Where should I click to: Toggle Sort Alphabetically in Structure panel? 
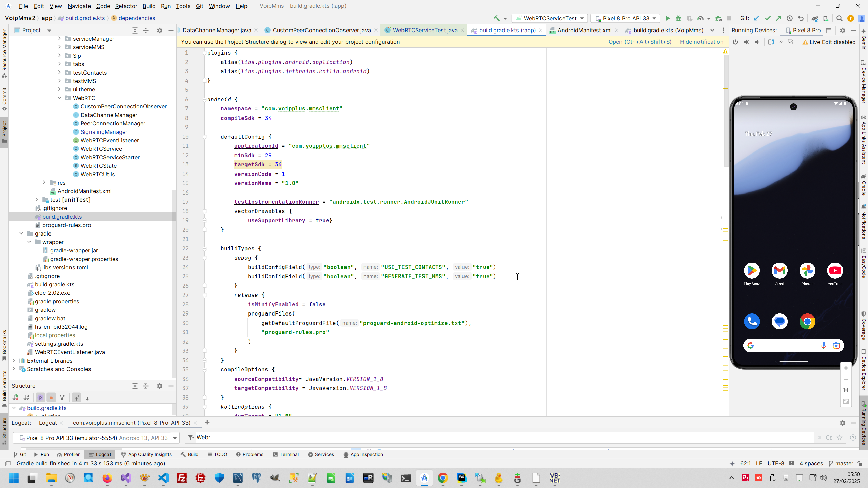[x=26, y=398]
